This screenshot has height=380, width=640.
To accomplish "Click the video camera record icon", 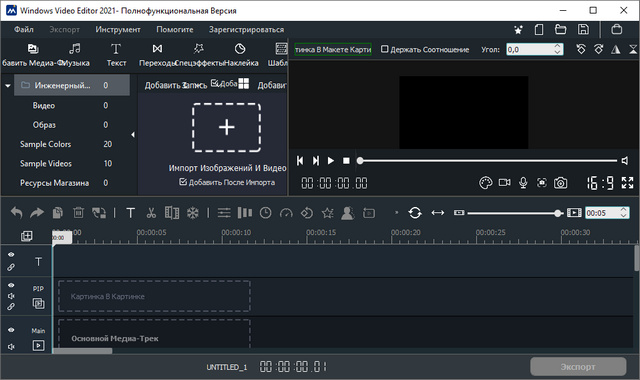I will 504,182.
